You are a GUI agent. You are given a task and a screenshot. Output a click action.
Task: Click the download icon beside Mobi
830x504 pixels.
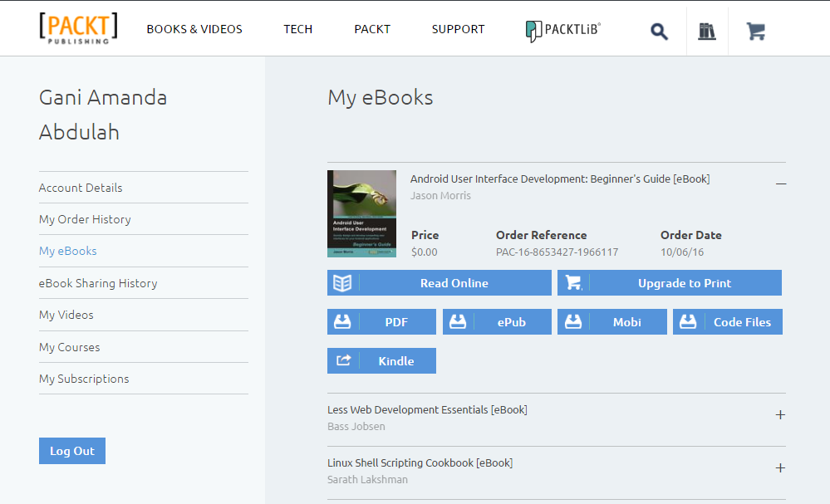(573, 321)
